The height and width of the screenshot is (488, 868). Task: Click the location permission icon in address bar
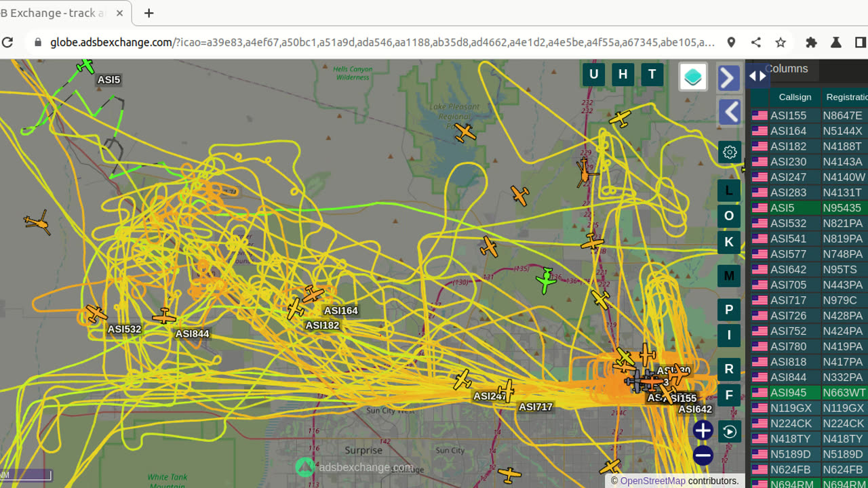(x=731, y=42)
